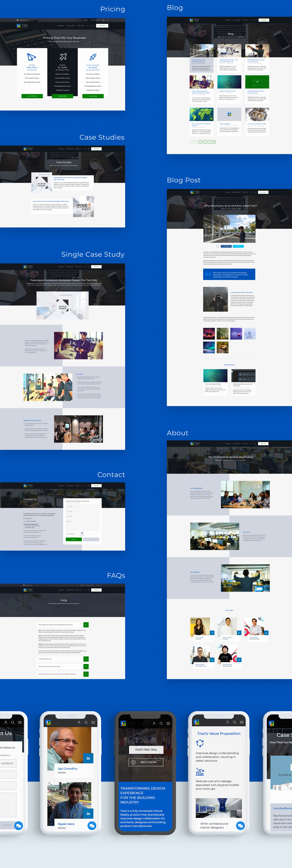Expand the FAQ about the 30-day free trial
The image size is (292, 868).
[86, 666]
